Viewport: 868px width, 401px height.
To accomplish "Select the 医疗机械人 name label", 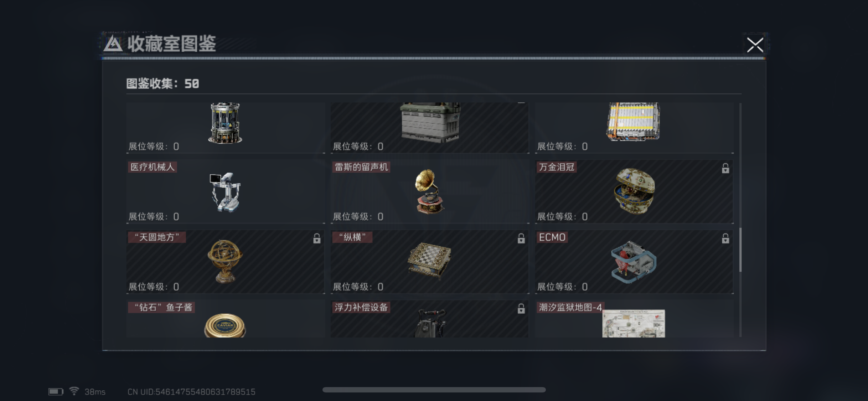I will [153, 167].
